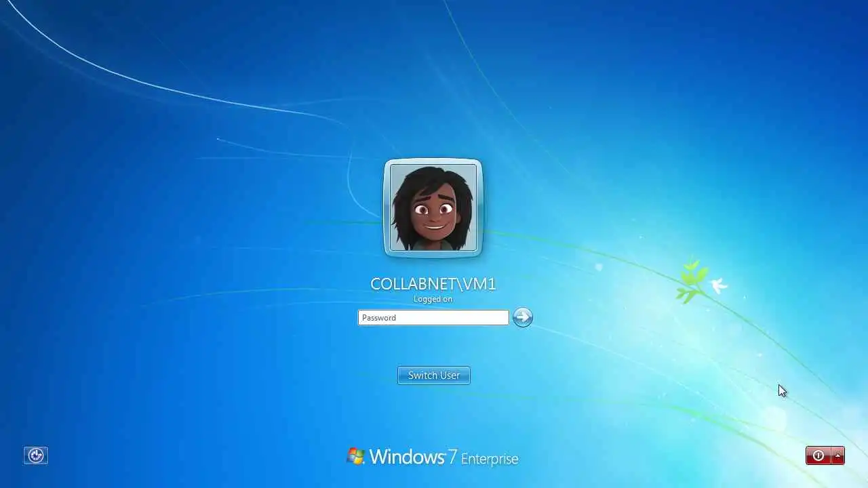Click the Logged on status text
The width and height of the screenshot is (868, 488).
pyautogui.click(x=433, y=299)
